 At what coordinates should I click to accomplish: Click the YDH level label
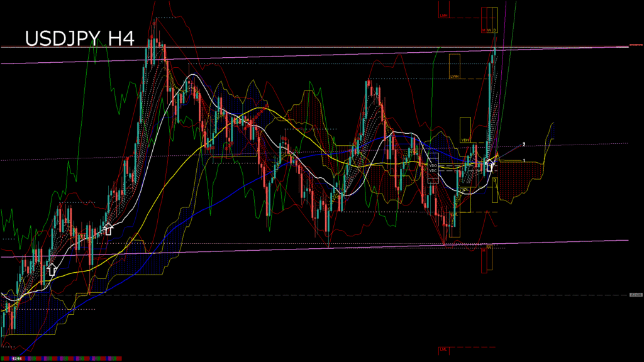click(465, 140)
